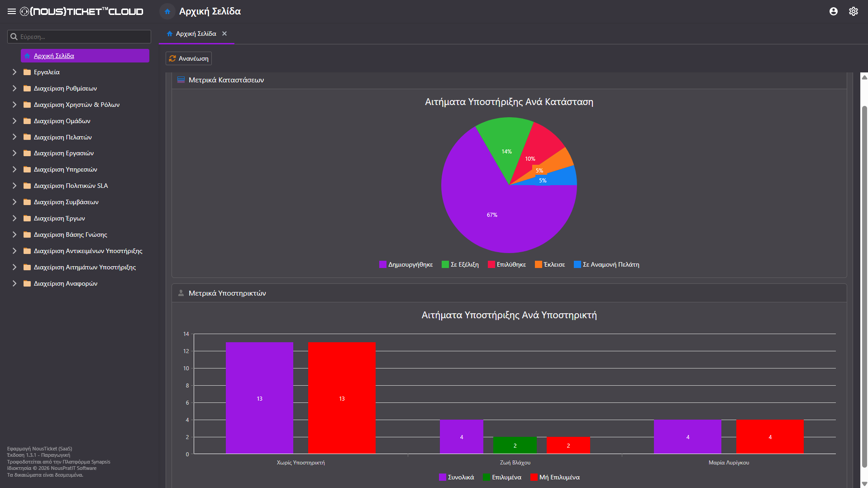
Task: Close the Αρχική Σελίδα tab
Action: click(x=224, y=33)
